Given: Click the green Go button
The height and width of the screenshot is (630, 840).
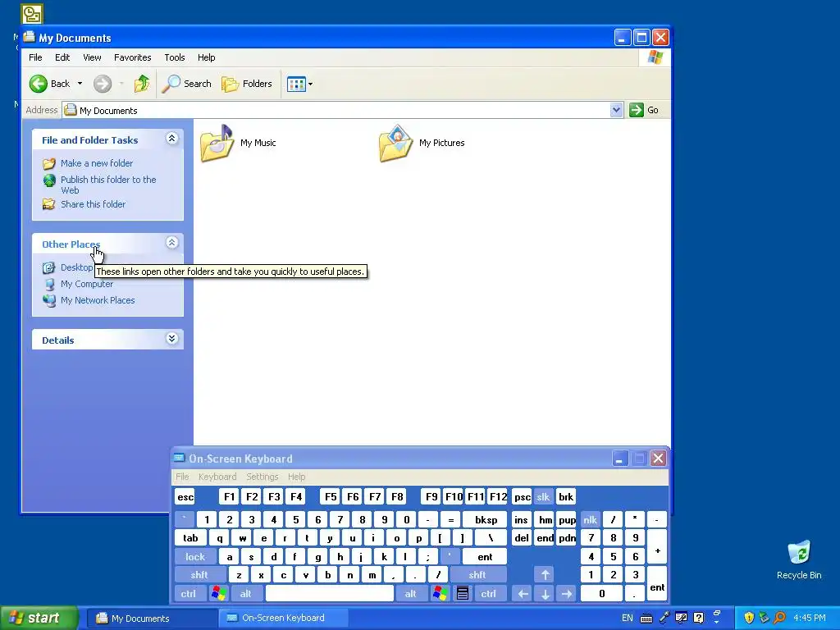Looking at the screenshot, I should coord(644,110).
